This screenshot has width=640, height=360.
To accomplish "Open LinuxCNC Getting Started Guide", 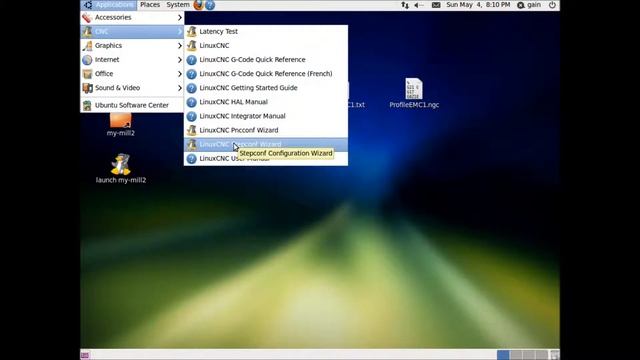I will click(x=266, y=88).
